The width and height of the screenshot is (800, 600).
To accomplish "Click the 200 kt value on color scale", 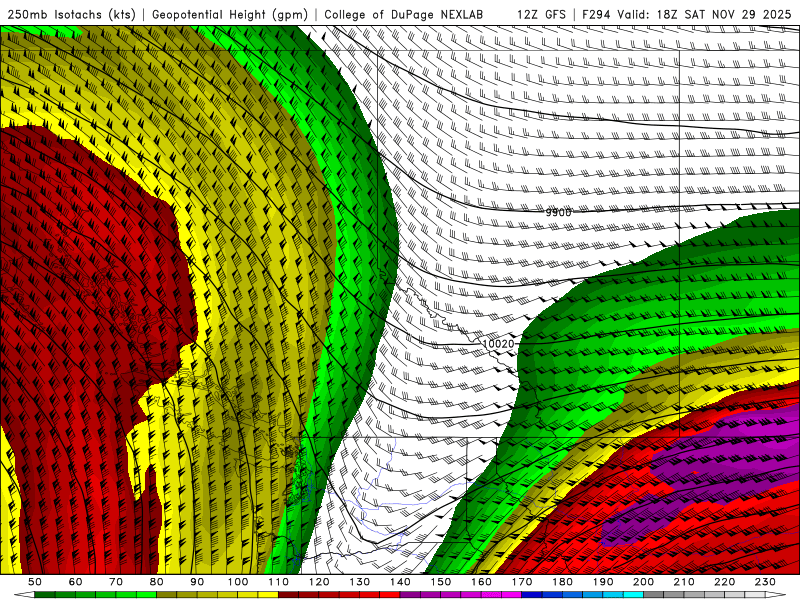I will 643,582.
